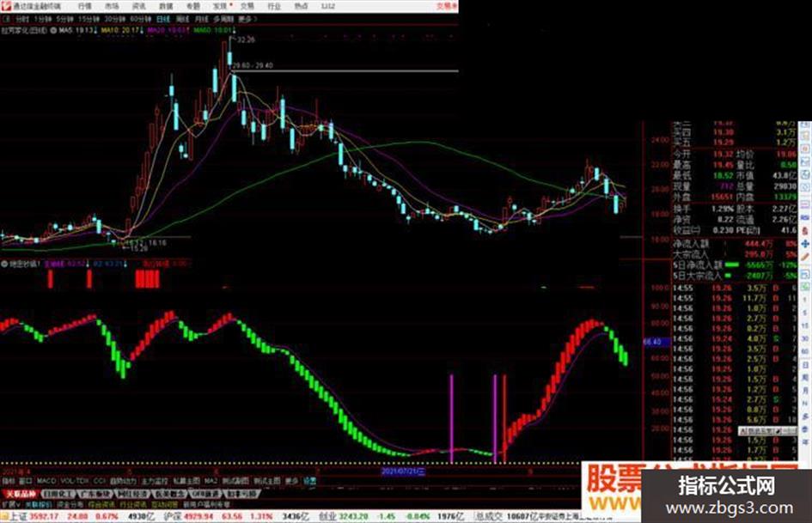This screenshot has height=523, width=812.
Task: Click the blue move-cross icon in right toolbar
Action: 805,244
